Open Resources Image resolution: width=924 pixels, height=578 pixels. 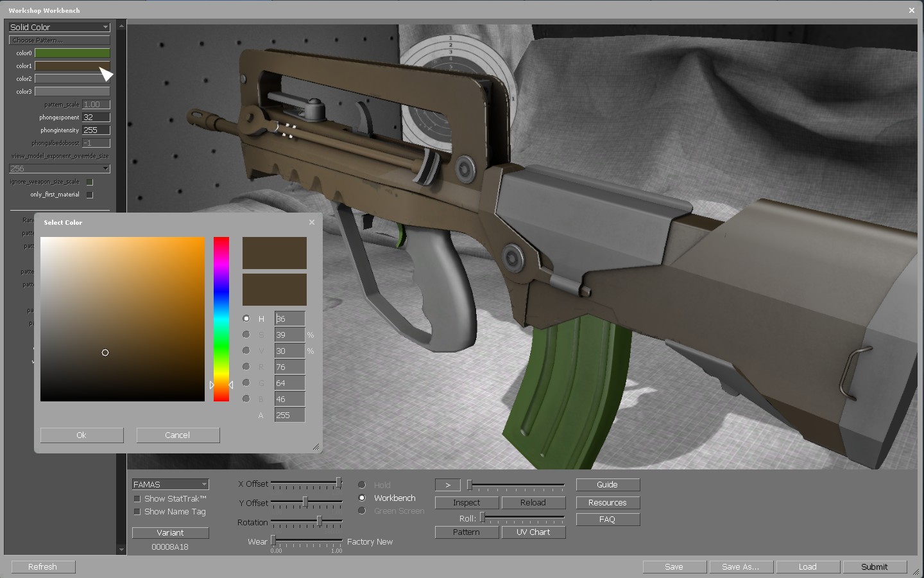[608, 503]
